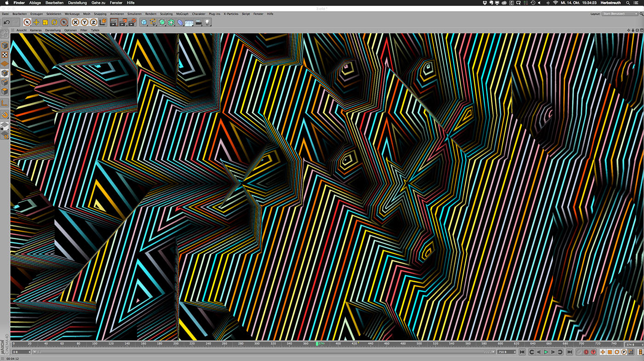644x361 pixels.
Task: Render the active view
Action: [114, 22]
